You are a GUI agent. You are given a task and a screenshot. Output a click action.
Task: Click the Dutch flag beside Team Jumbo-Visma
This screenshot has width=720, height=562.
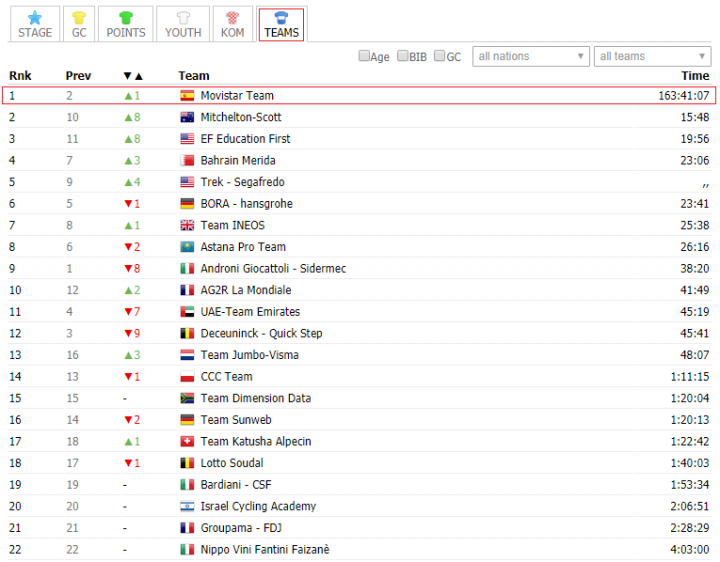click(187, 355)
